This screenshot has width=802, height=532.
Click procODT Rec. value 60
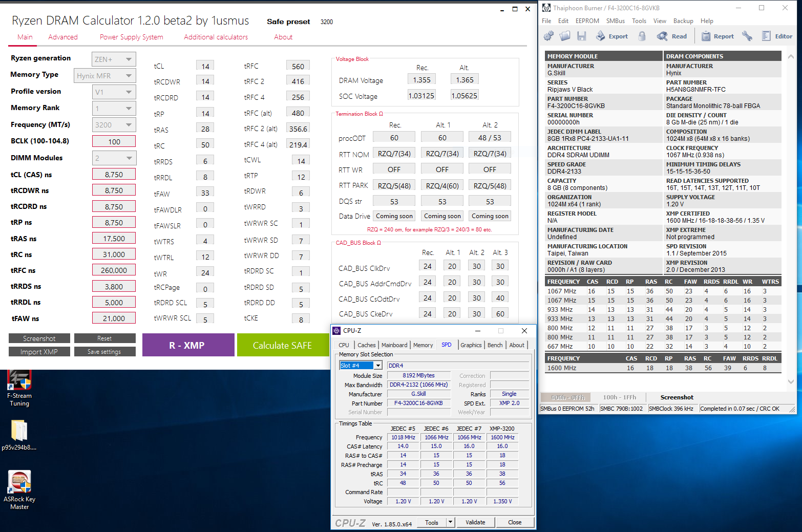(x=394, y=138)
